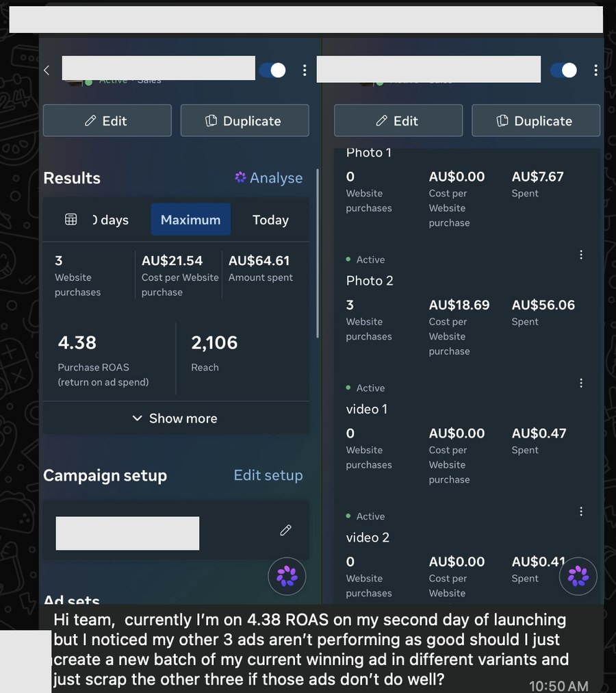Screen dimensions: 616x693
Task: Click the 10:50 AM message timestamp
Action: click(x=559, y=686)
